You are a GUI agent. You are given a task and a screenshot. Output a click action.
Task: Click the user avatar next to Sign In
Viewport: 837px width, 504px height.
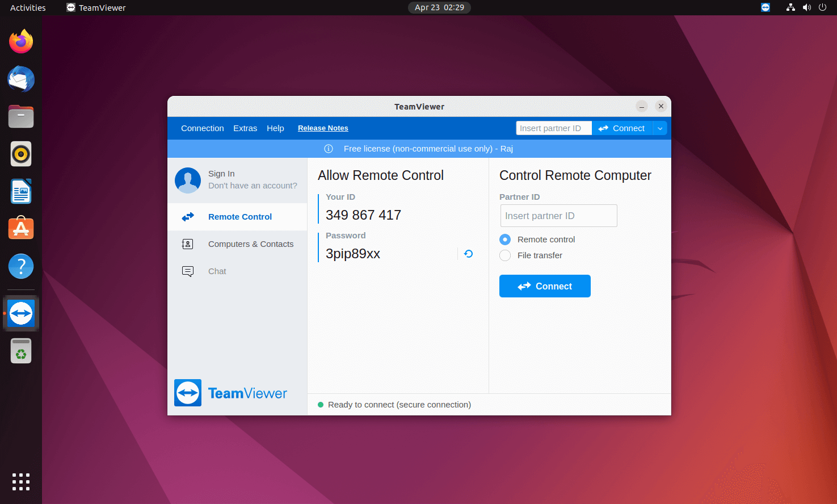pos(188,180)
